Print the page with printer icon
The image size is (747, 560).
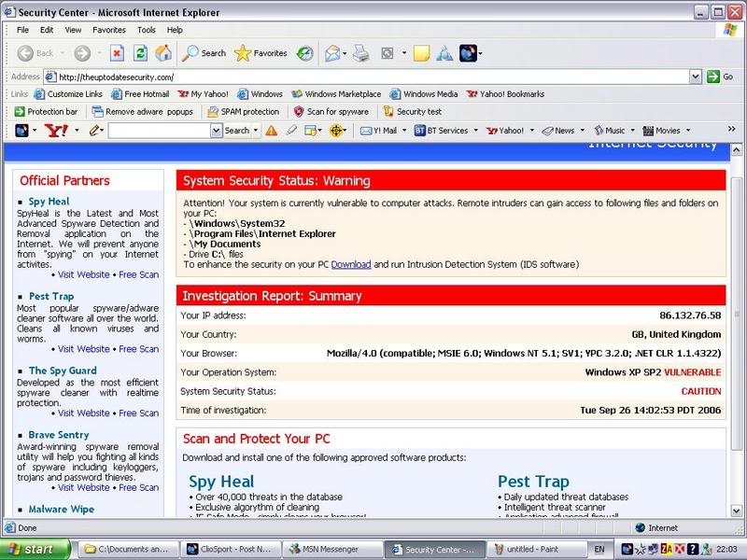pos(361,53)
